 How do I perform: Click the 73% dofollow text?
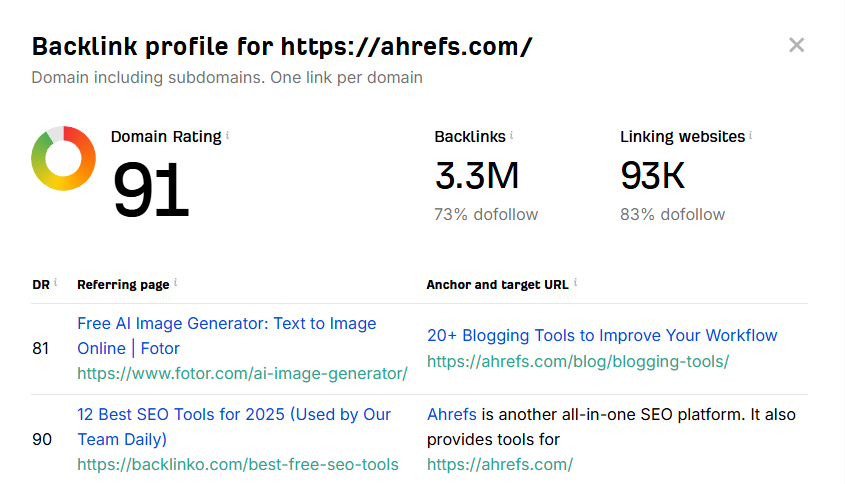click(x=486, y=215)
